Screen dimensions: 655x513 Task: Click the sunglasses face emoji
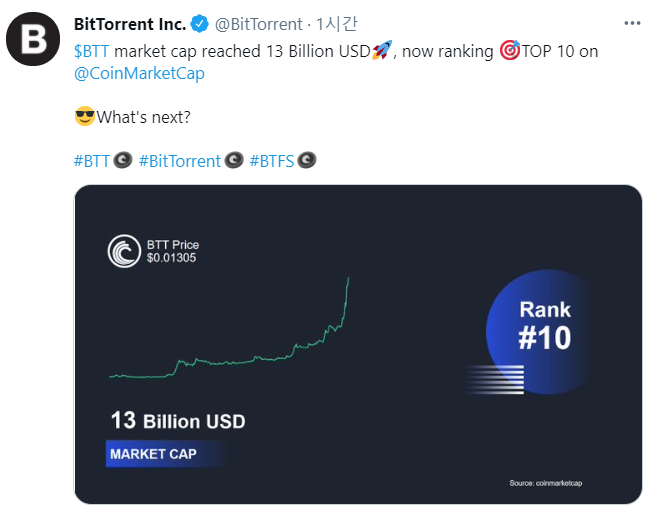click(85, 116)
